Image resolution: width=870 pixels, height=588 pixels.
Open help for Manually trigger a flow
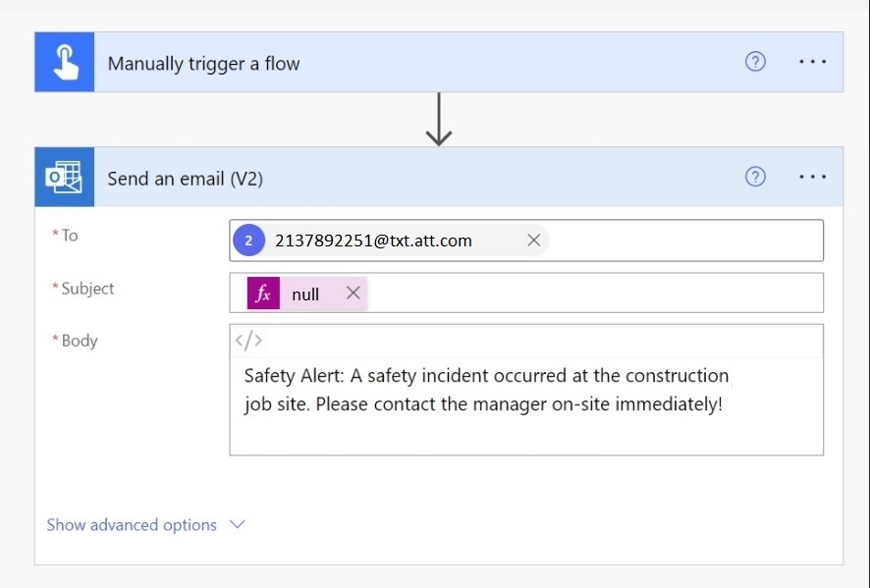(x=755, y=62)
